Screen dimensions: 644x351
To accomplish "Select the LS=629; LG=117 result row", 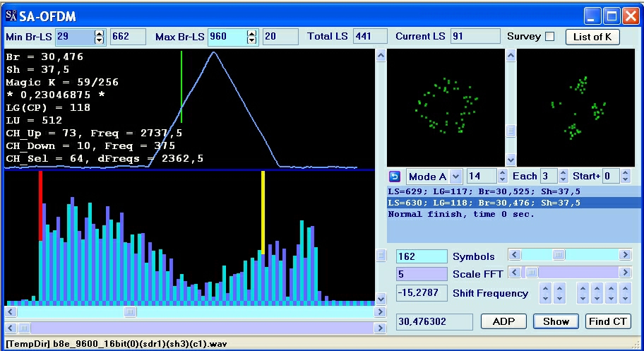I will (515, 191).
